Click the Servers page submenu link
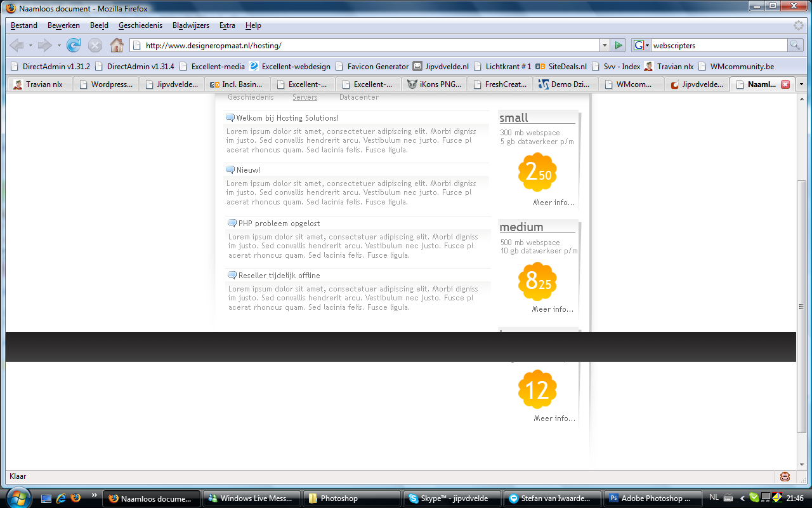812x508 pixels. tap(305, 97)
